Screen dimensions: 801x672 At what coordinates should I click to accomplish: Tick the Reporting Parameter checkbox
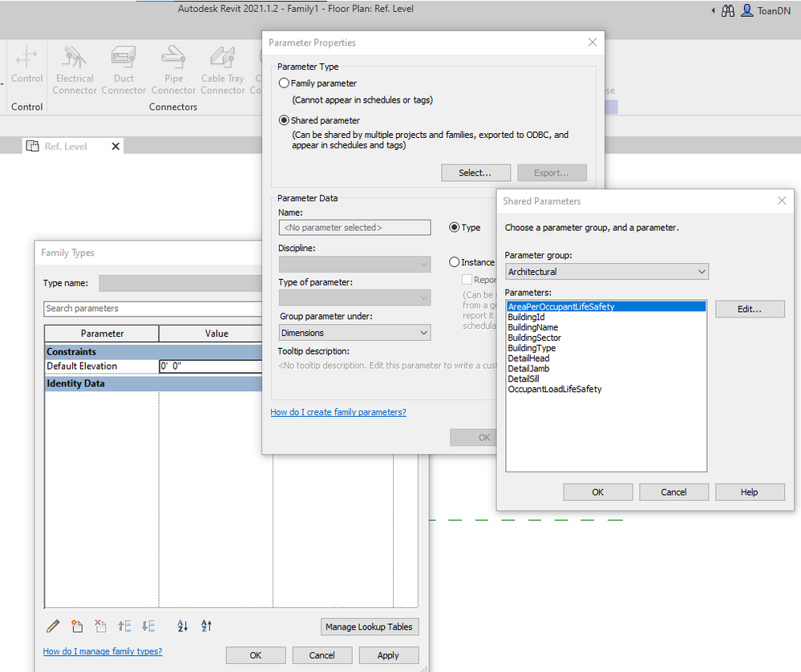pos(467,280)
